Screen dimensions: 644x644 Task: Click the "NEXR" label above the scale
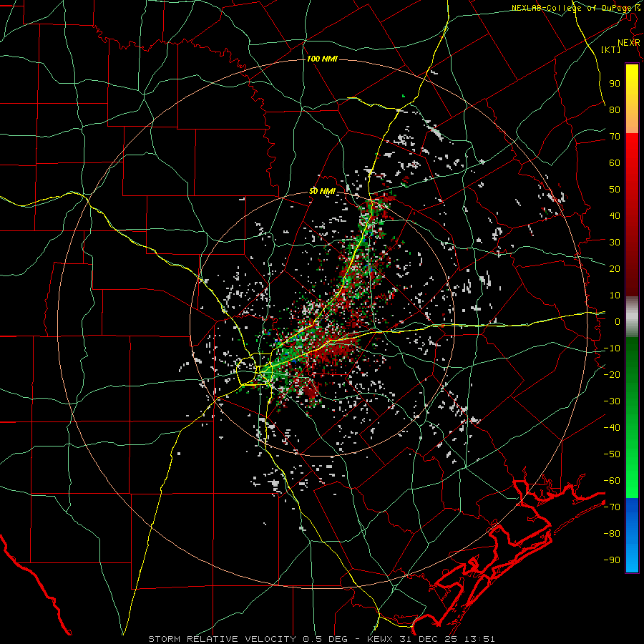[x=629, y=43]
